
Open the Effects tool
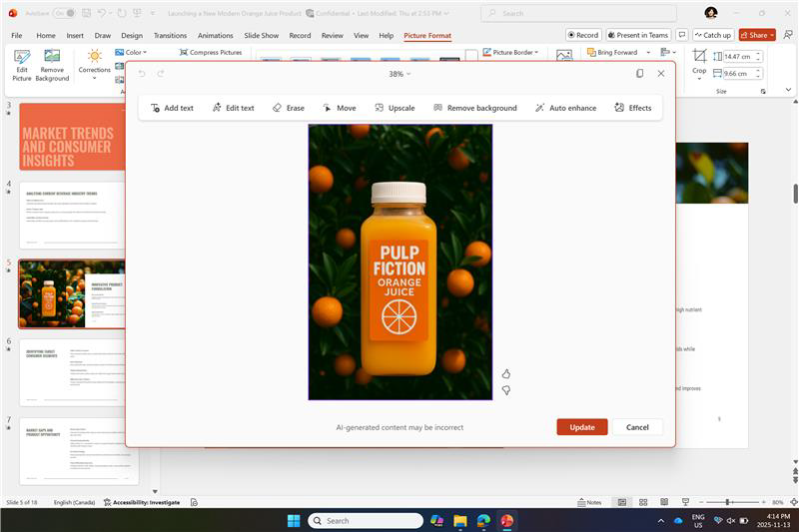click(x=633, y=108)
